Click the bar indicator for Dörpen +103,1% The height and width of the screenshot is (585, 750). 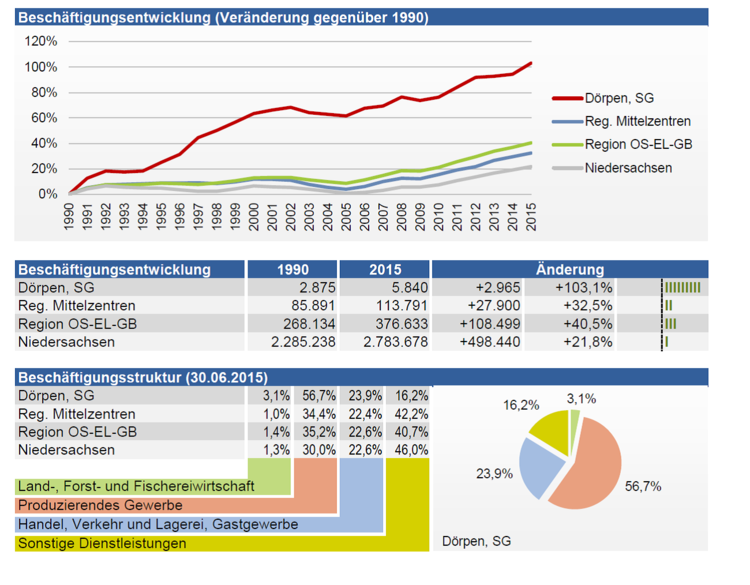(x=682, y=288)
